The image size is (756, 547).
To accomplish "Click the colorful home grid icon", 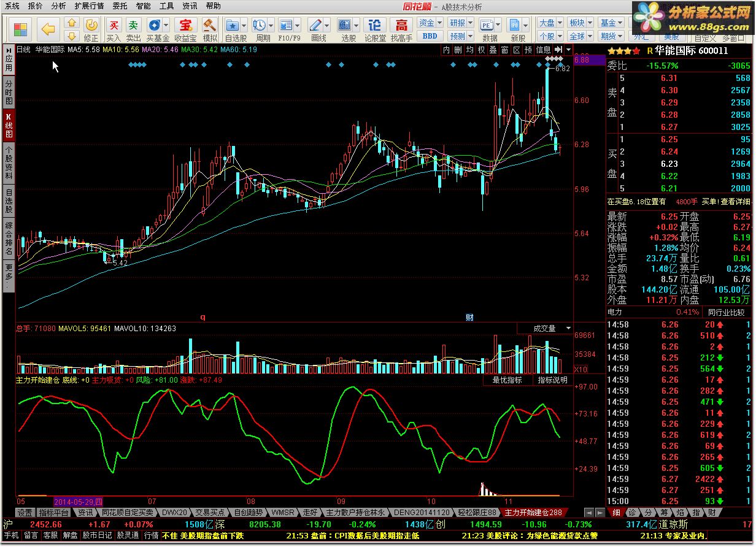I will click(20, 29).
